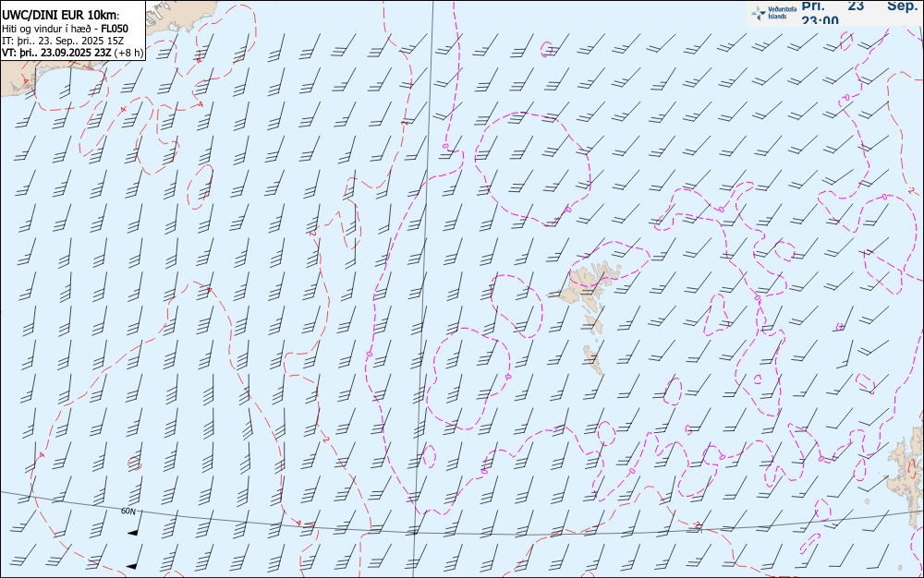Click the "IT: þri.. 23. Sep.. 2025 15Z" line
Viewport: 924px width, 578px height.
63,41
